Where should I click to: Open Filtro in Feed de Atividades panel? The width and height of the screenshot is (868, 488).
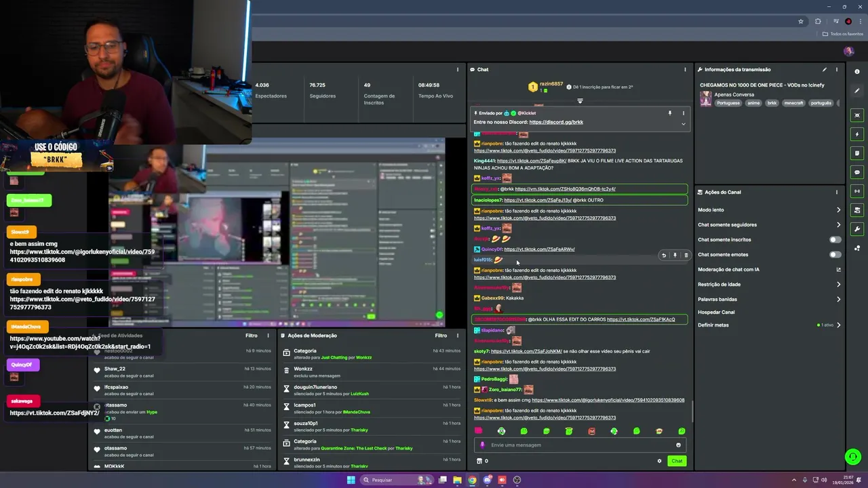(x=251, y=335)
